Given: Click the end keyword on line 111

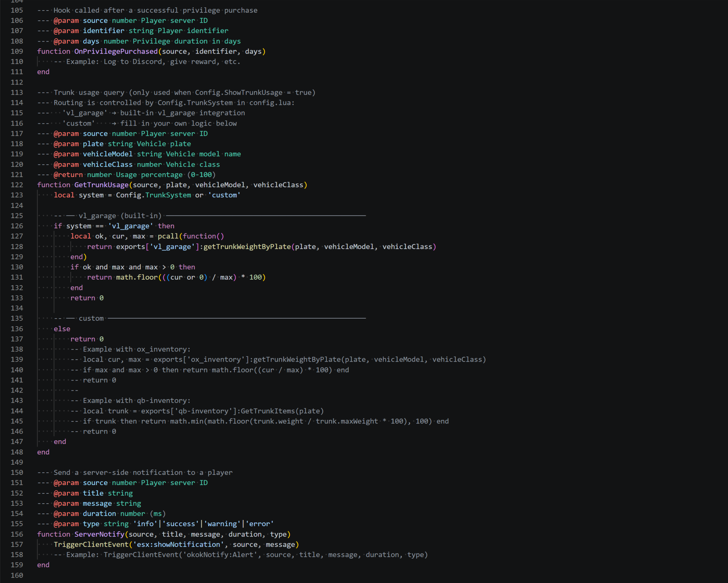Looking at the screenshot, I should [x=43, y=72].
